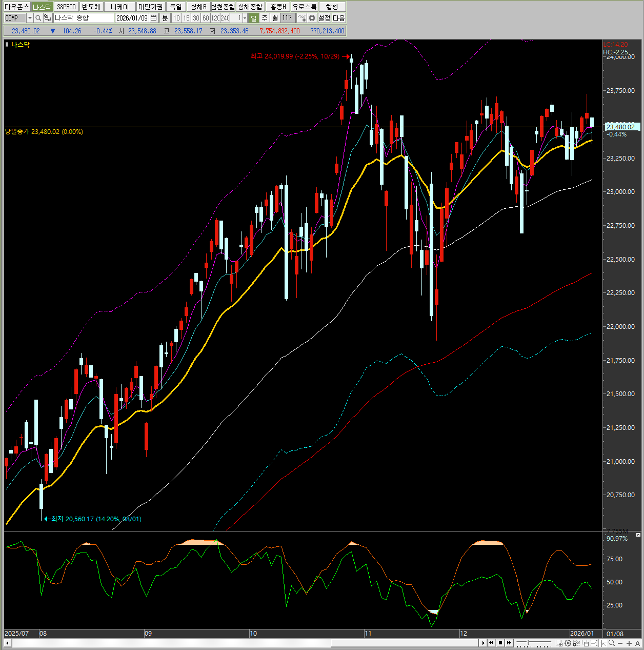Click the fast-forward playback button

[509, 643]
